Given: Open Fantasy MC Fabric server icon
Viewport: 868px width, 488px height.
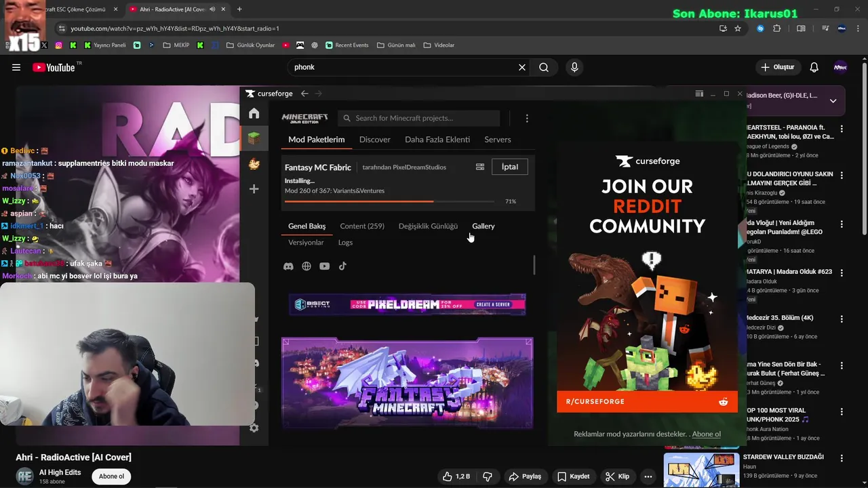Looking at the screenshot, I should pyautogui.click(x=480, y=167).
